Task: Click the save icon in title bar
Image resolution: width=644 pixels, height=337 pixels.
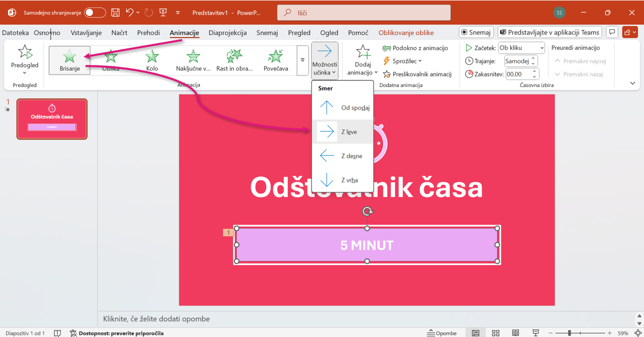Action: click(115, 12)
